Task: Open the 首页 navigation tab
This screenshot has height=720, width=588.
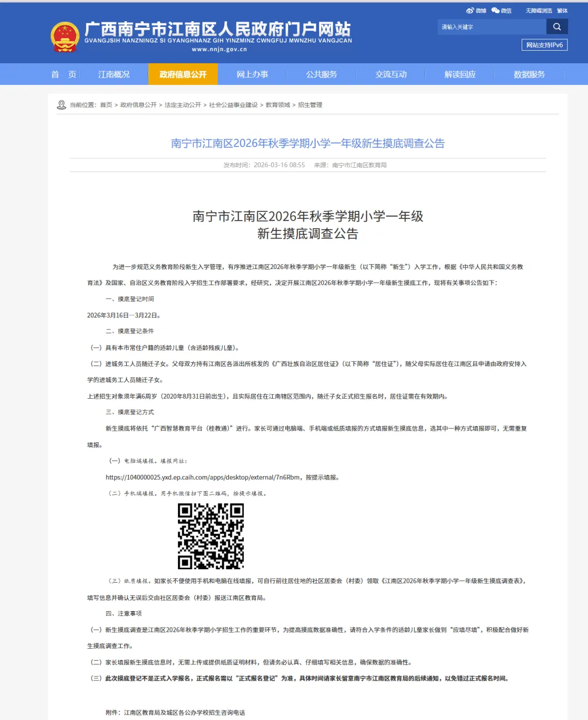Action: tap(64, 74)
